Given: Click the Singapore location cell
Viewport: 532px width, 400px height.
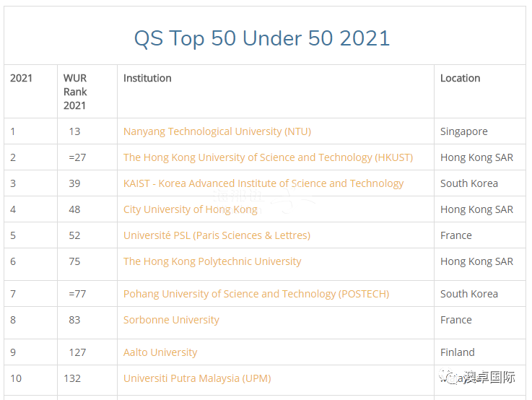Looking at the screenshot, I should click(x=464, y=131).
